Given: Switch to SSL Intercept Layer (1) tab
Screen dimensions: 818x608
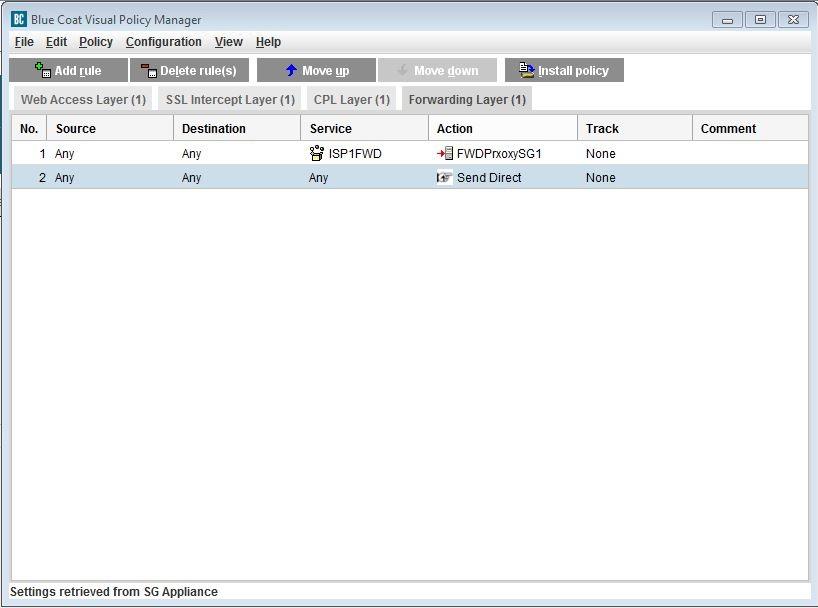Looking at the screenshot, I should coord(230,99).
